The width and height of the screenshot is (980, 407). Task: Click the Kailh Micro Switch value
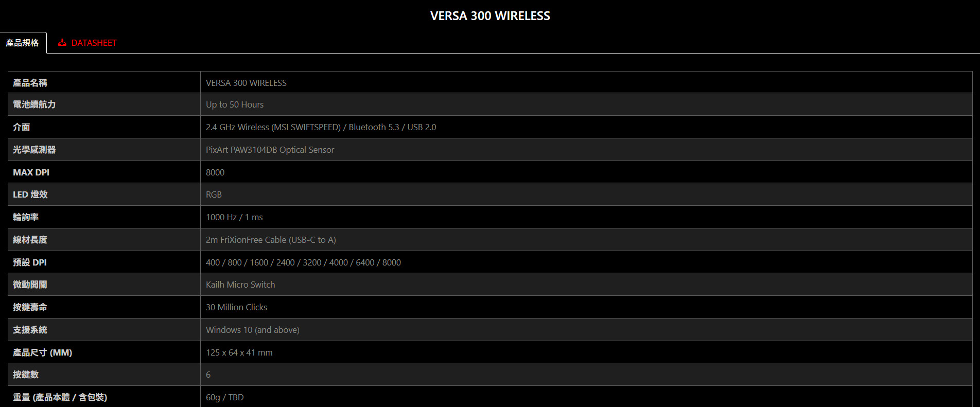tap(240, 285)
